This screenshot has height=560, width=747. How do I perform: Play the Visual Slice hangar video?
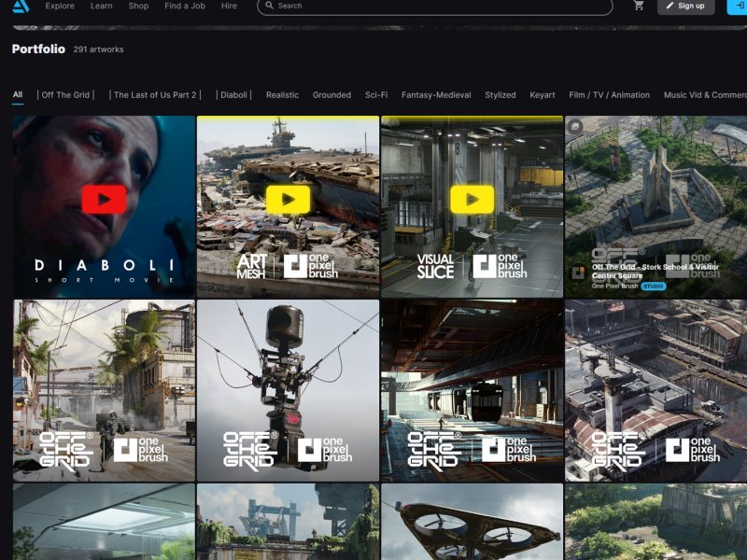(x=472, y=199)
